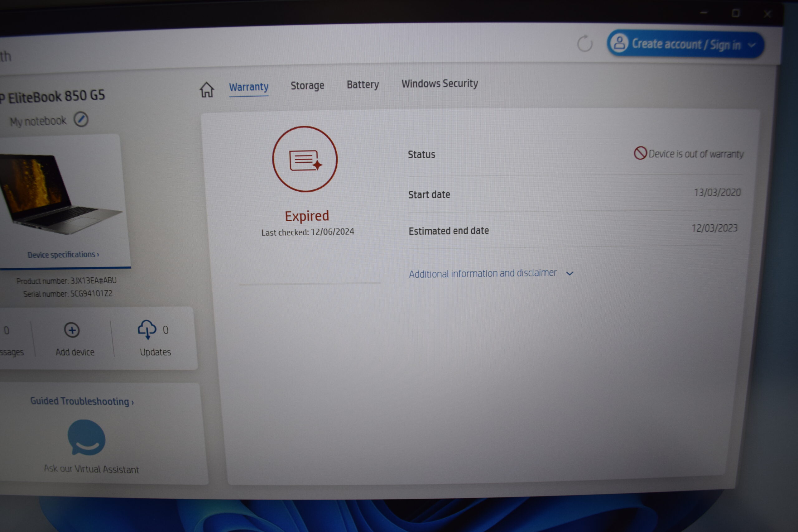Click Product number 3JX13EA#ABU text
Image resolution: width=798 pixels, height=532 pixels.
(66, 280)
